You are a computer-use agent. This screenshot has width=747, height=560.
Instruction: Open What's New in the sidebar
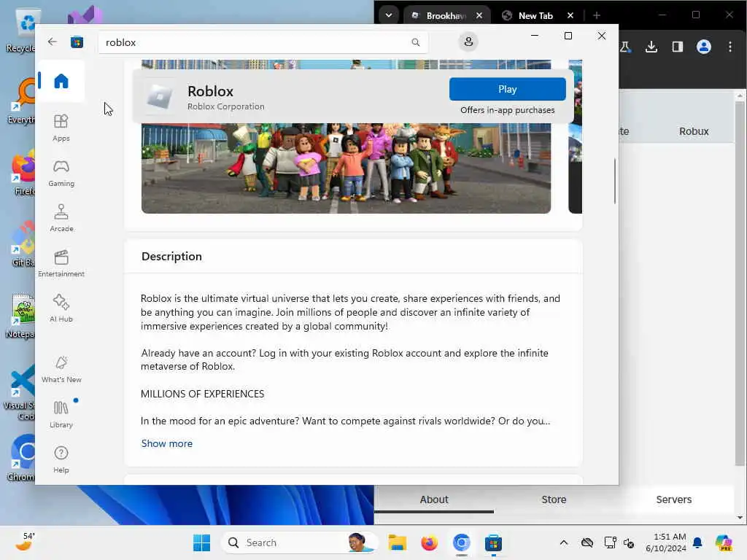pyautogui.click(x=61, y=369)
